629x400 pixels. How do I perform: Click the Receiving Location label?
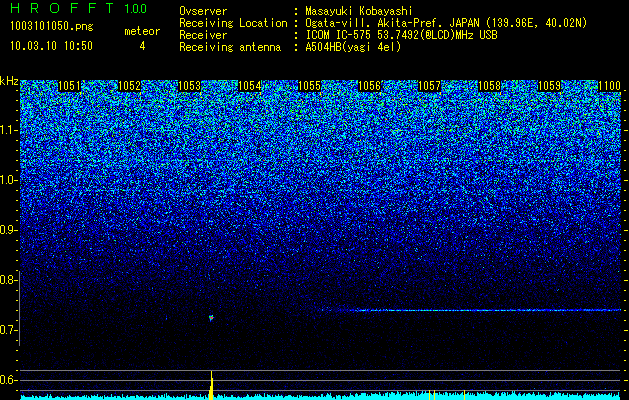coord(233,23)
